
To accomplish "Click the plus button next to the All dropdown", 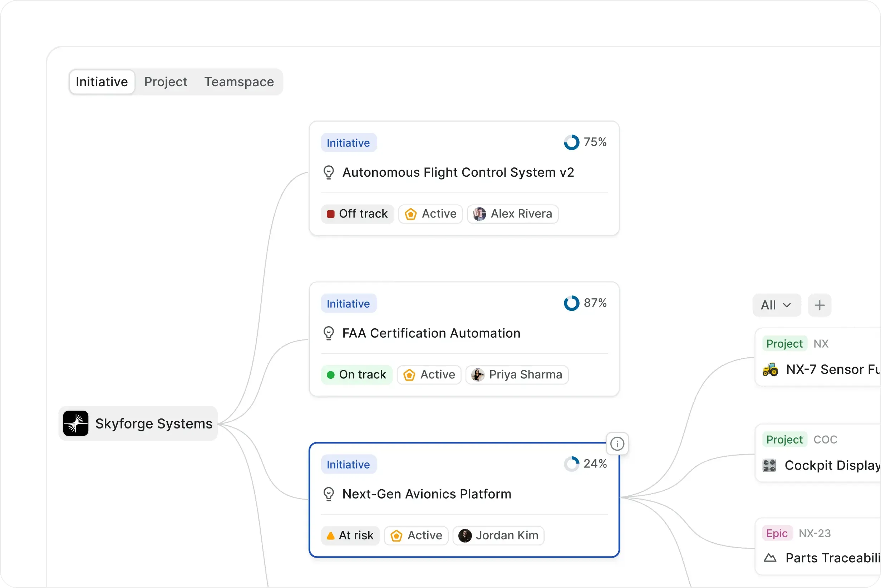I will pos(820,305).
